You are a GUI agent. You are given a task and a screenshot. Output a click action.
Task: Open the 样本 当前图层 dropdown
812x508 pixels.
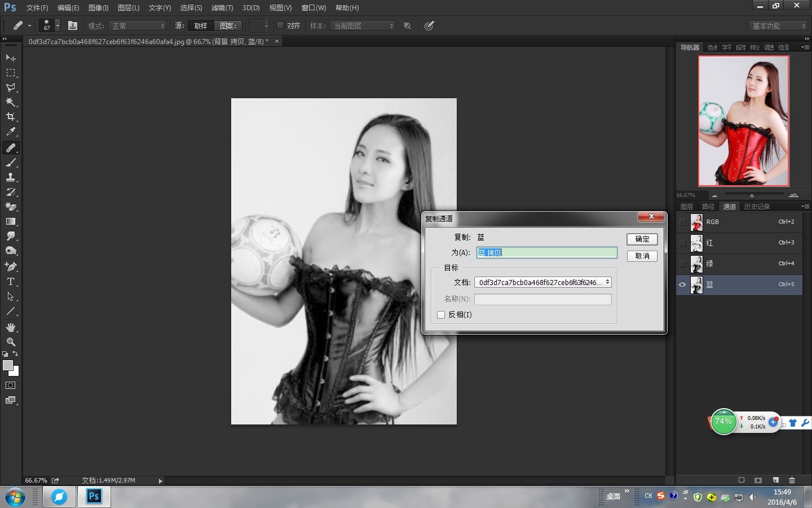363,26
